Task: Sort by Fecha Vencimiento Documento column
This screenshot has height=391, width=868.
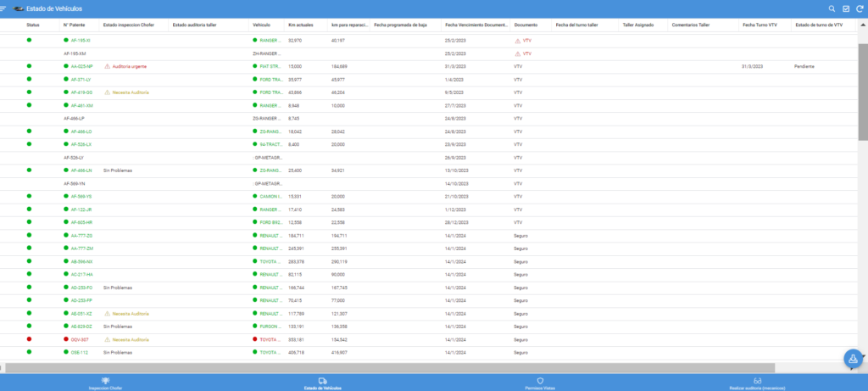Action: click(476, 25)
